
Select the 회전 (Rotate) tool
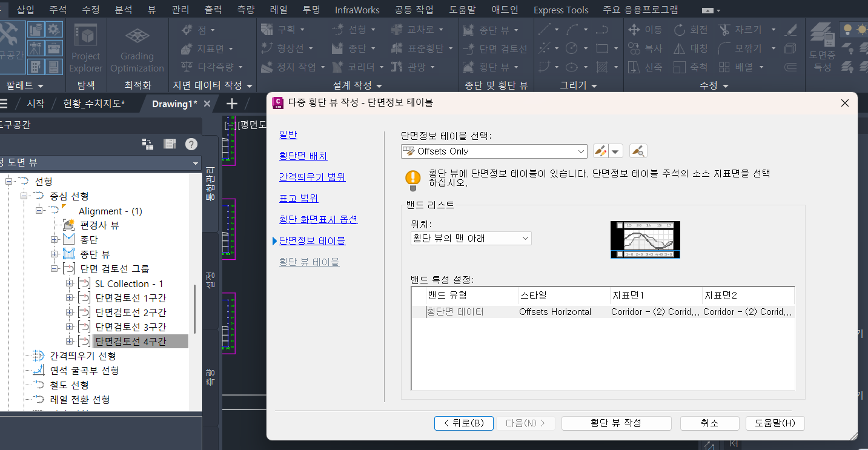tap(691, 30)
